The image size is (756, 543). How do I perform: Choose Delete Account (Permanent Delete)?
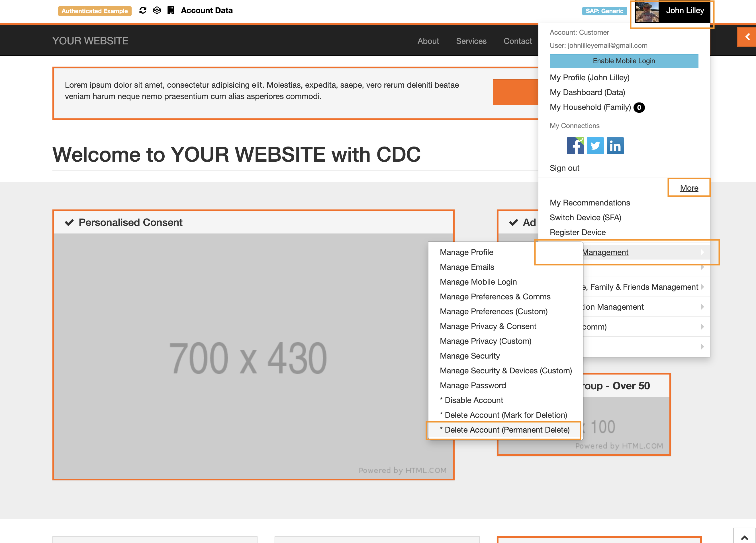click(504, 430)
